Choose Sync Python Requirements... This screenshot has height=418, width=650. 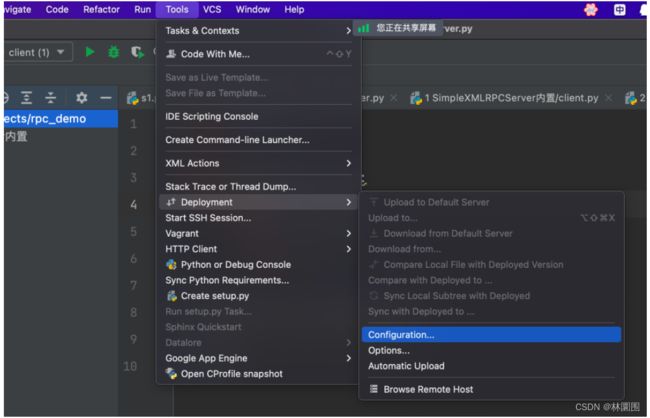point(258,280)
